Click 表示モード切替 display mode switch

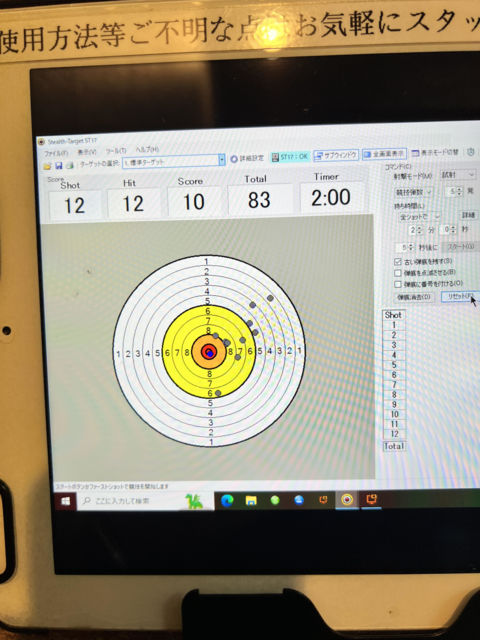[435, 153]
